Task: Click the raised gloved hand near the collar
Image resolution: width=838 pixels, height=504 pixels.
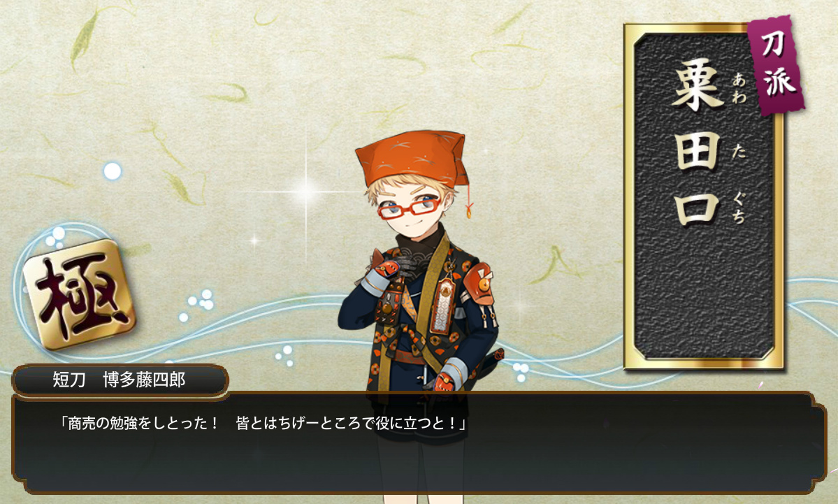Action: click(x=394, y=266)
